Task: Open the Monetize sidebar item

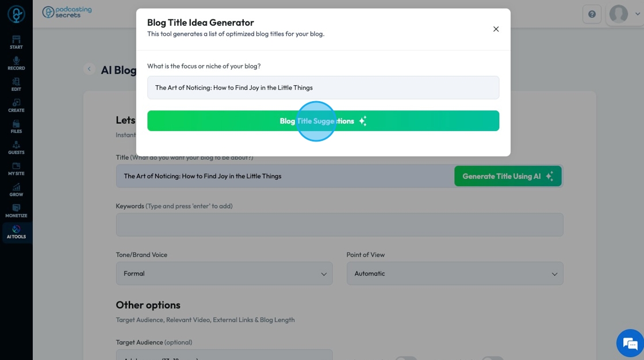Action: (x=16, y=211)
